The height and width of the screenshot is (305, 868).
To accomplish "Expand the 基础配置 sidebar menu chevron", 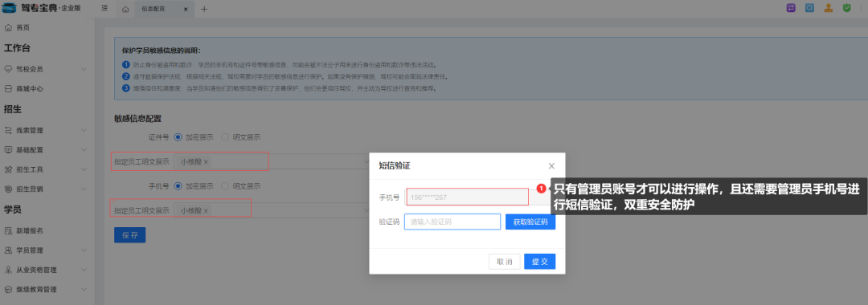I will pyautogui.click(x=84, y=150).
